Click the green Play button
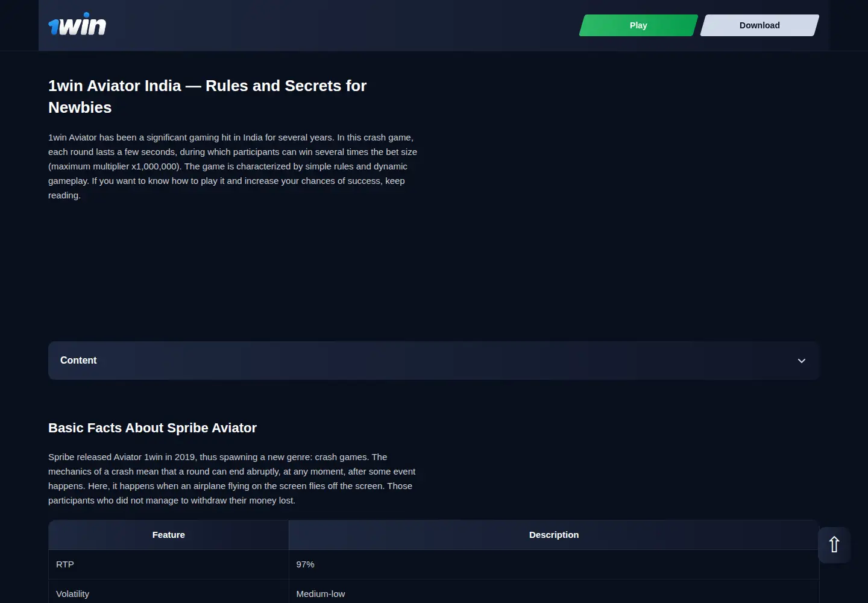 638,25
